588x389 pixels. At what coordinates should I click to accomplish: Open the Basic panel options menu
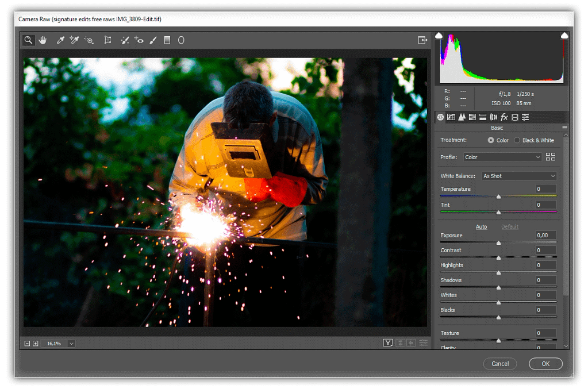(x=565, y=128)
